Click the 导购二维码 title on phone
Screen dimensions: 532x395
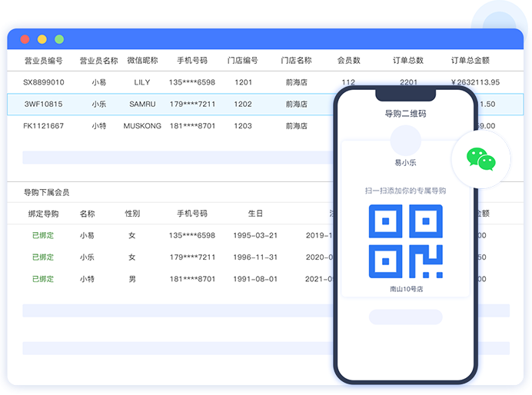pos(405,114)
